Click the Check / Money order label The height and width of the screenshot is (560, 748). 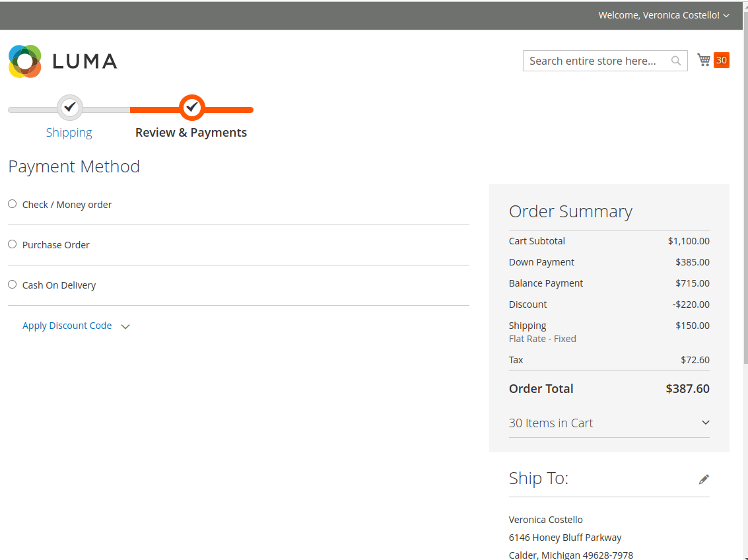[x=67, y=205]
